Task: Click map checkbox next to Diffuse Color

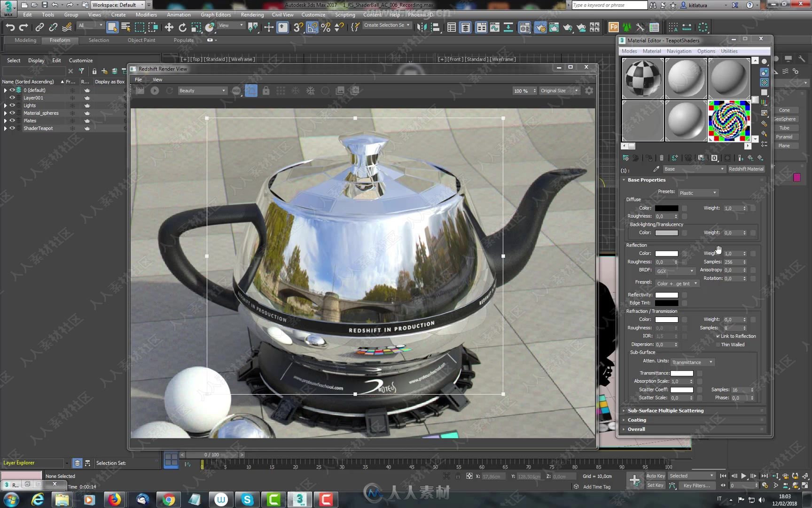Action: click(685, 208)
